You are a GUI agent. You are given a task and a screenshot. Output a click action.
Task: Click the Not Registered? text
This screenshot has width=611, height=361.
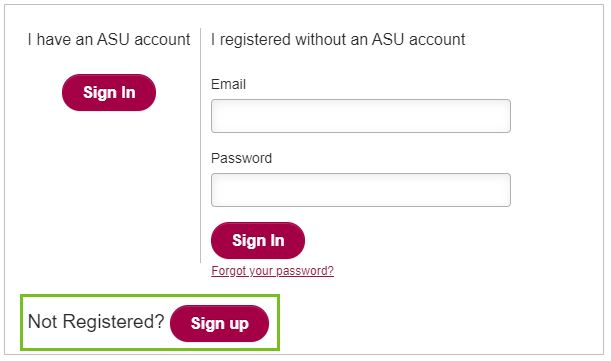click(x=96, y=322)
